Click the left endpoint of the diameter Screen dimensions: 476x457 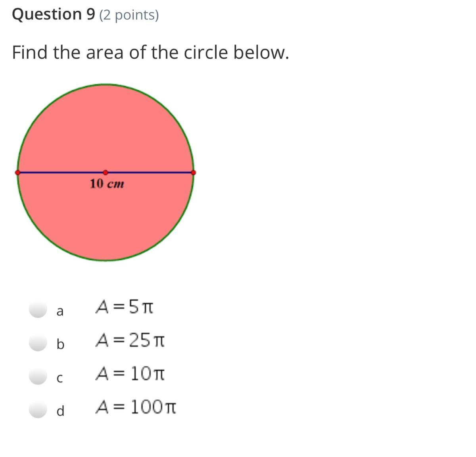(17, 173)
